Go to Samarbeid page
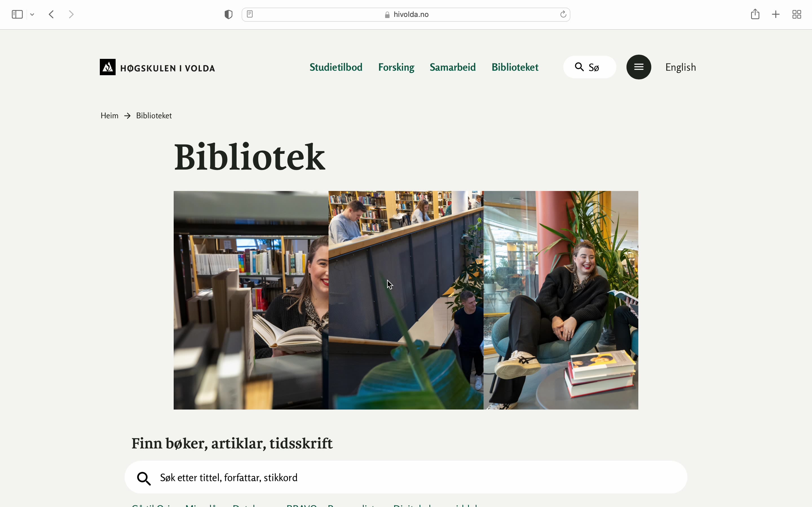 453,67
